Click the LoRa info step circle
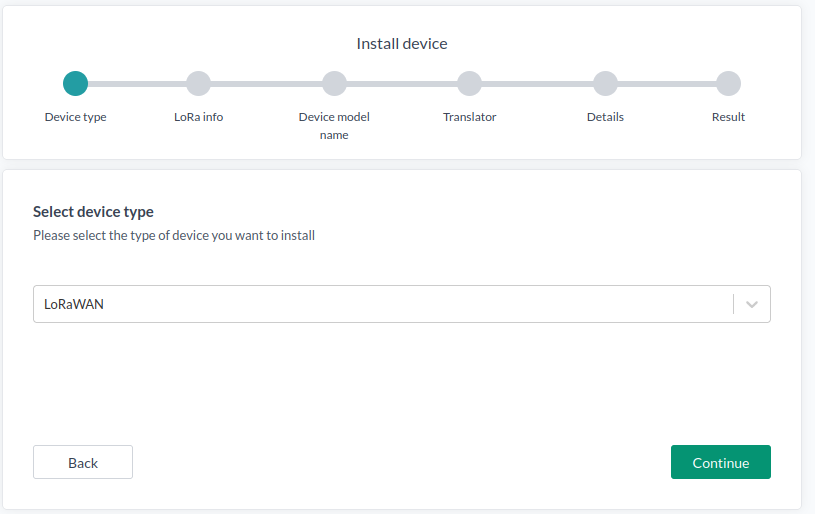This screenshot has width=815, height=514. [x=198, y=83]
